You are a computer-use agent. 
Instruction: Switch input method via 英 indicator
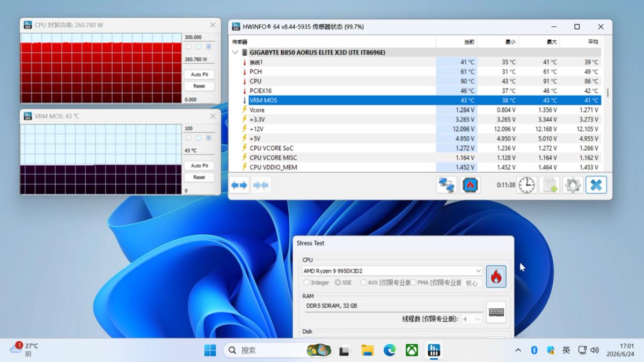[x=566, y=350]
